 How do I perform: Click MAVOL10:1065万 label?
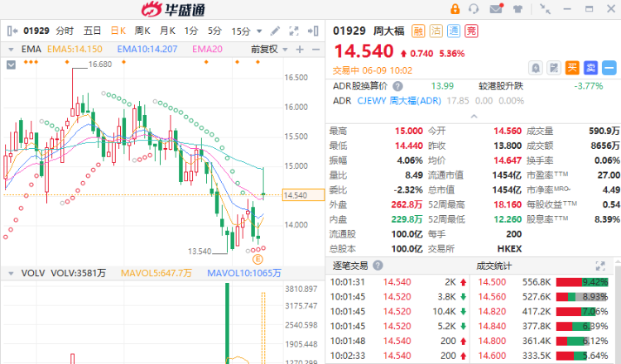click(244, 273)
